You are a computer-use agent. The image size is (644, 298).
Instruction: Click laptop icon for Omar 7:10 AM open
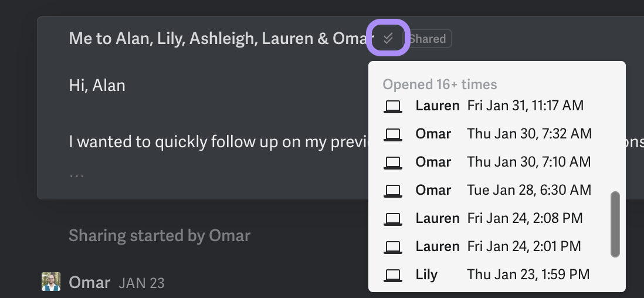click(392, 162)
